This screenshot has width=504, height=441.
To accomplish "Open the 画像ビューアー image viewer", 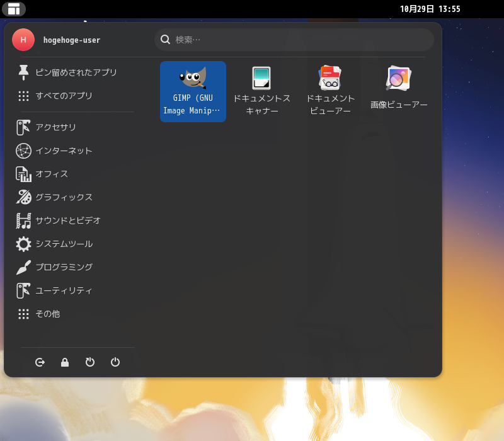I will 399,91.
